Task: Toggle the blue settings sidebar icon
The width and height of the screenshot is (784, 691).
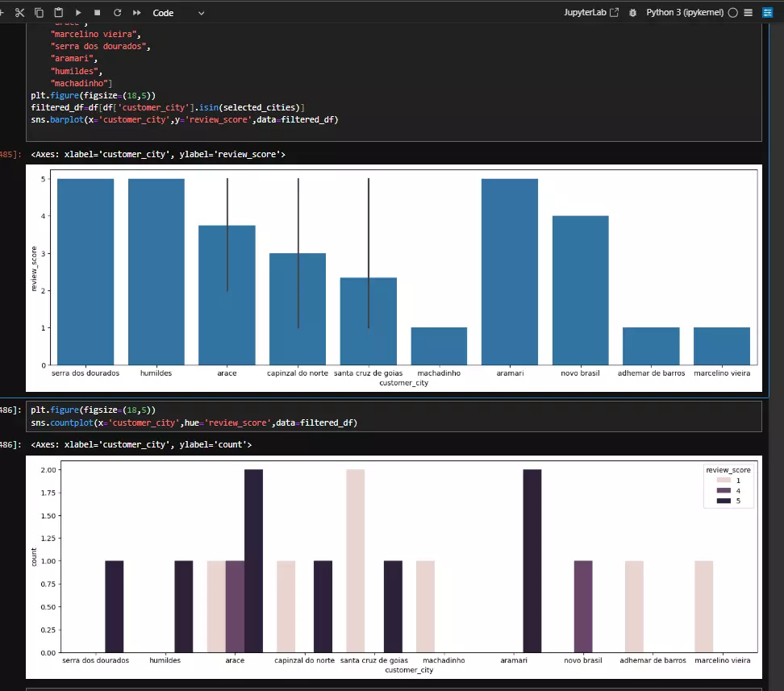Action: click(768, 13)
